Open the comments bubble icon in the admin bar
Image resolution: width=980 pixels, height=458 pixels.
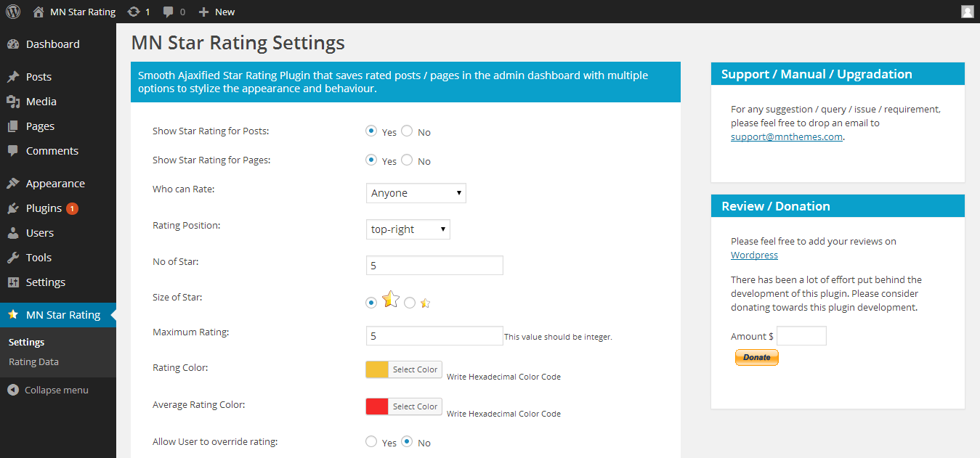point(169,12)
